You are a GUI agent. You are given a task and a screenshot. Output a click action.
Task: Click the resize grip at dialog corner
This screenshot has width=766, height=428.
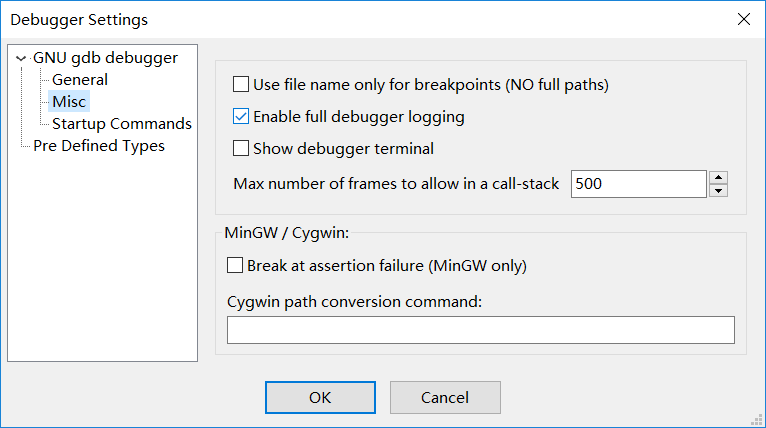(758, 420)
